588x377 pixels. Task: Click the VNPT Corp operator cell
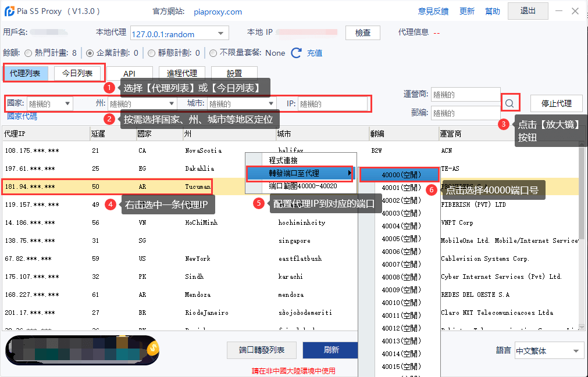(457, 222)
